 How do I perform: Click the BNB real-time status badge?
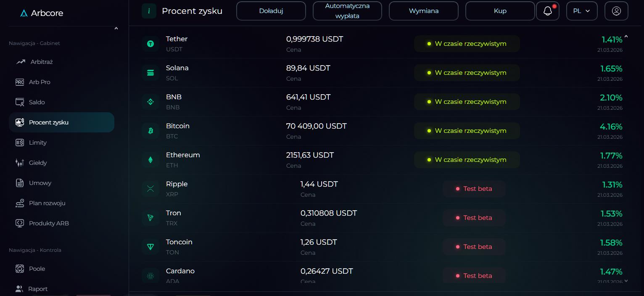pyautogui.click(x=467, y=102)
